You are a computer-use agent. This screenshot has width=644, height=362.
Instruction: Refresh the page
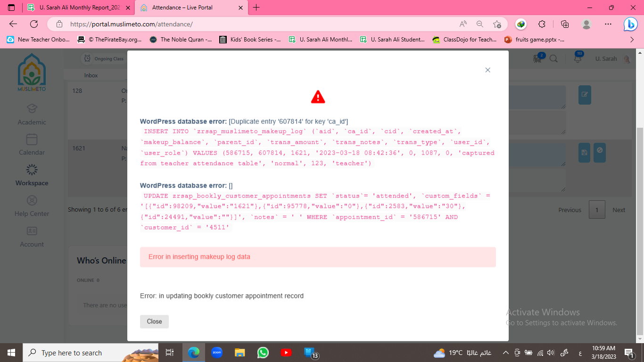tap(34, 24)
